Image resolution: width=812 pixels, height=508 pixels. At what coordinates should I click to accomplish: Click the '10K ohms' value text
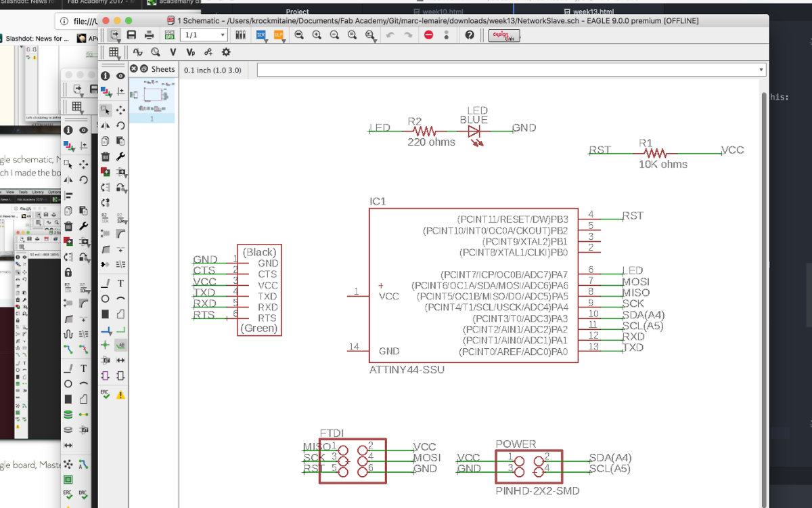click(x=663, y=165)
